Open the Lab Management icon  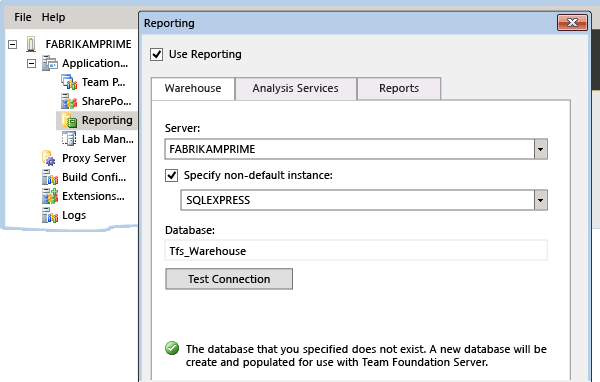69,139
